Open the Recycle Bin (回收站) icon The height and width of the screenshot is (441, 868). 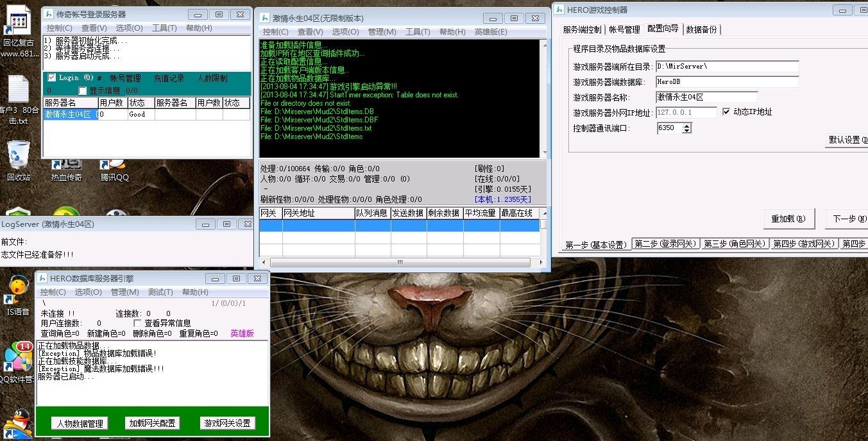click(x=18, y=160)
